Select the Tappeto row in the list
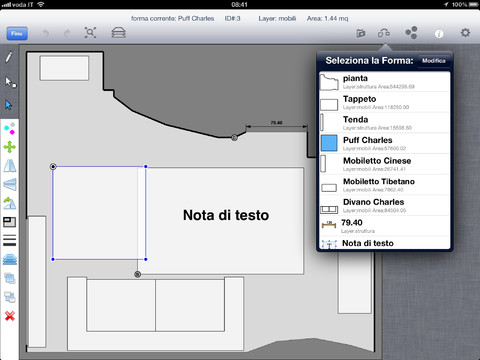480x360 pixels. click(385, 103)
